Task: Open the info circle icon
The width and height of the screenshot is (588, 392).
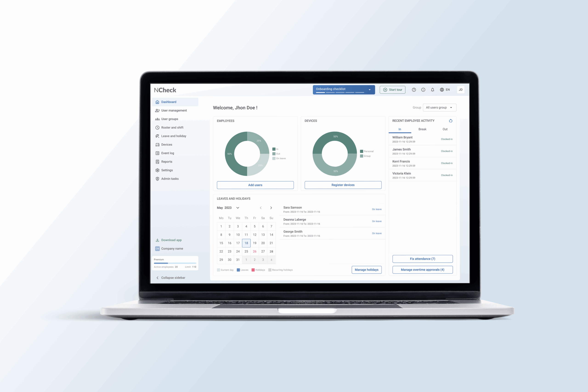Action: click(423, 90)
